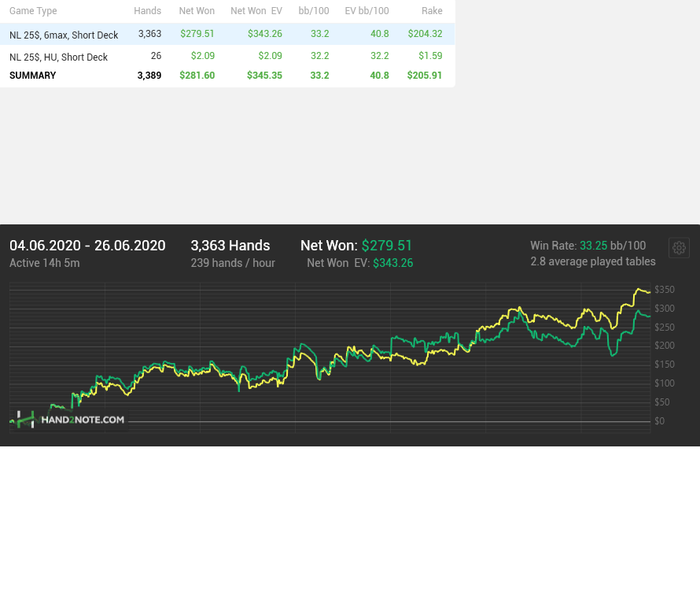Click the $345.35 summary EV value
The height and width of the screenshot is (596, 700).
tap(265, 75)
